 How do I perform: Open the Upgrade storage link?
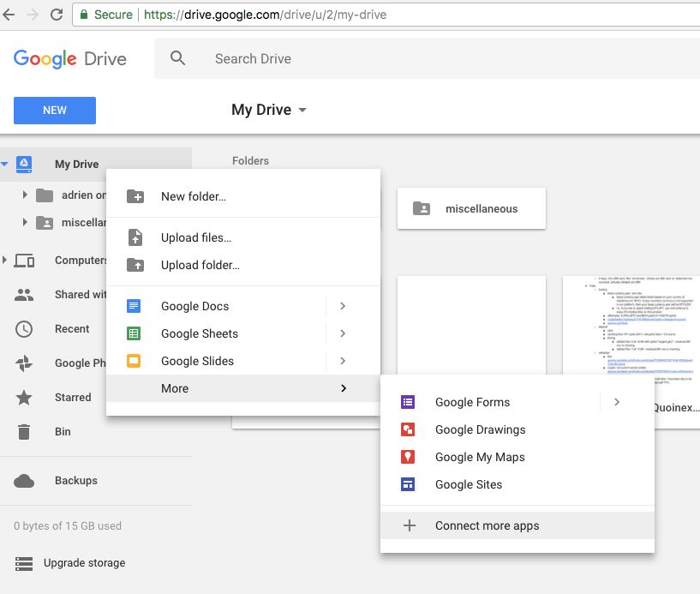pos(84,563)
